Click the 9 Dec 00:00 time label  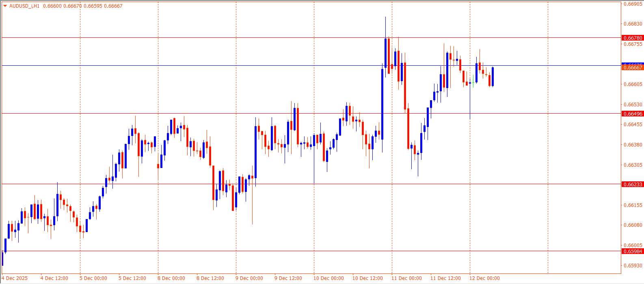(x=249, y=278)
